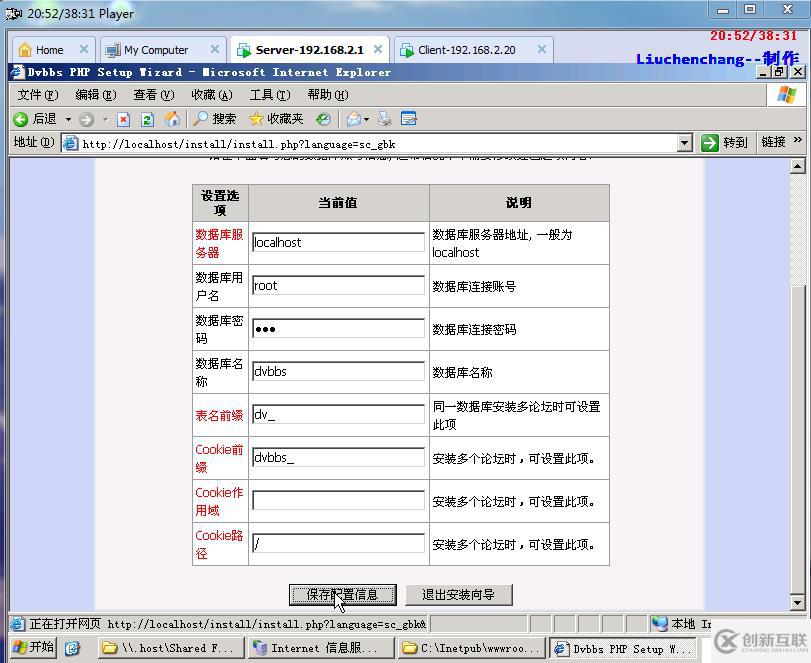Click the 当前值 column header

click(x=337, y=203)
